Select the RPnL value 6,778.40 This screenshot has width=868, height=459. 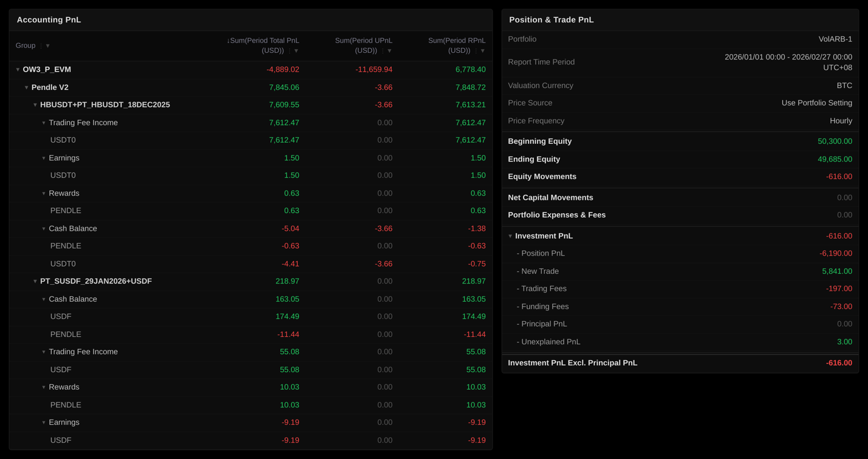click(x=470, y=70)
